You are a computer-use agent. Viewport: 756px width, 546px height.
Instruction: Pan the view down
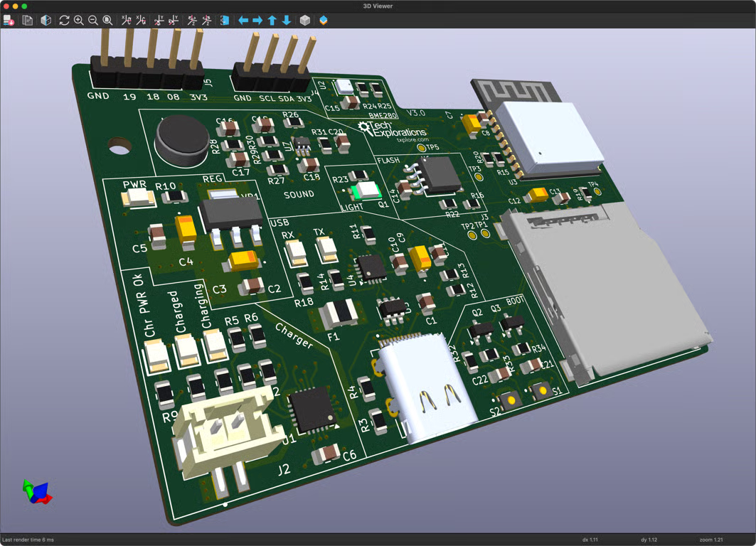286,20
